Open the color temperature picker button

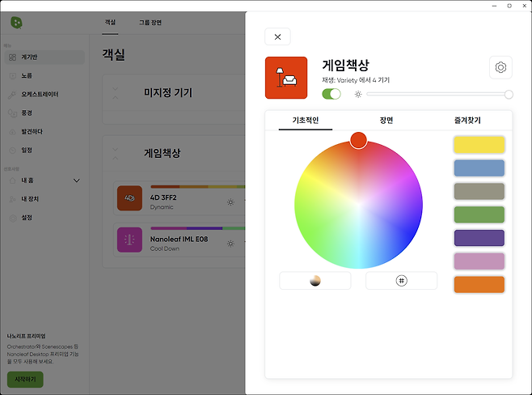click(x=315, y=280)
